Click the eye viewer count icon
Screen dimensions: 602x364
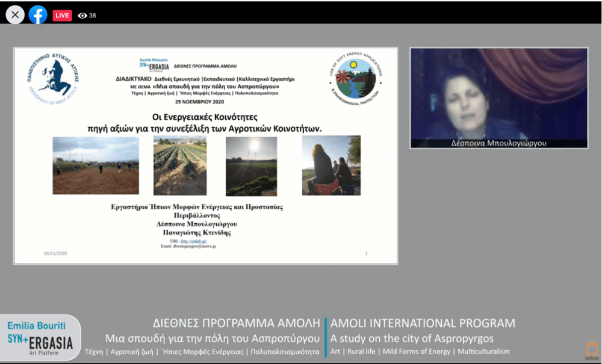[82, 16]
